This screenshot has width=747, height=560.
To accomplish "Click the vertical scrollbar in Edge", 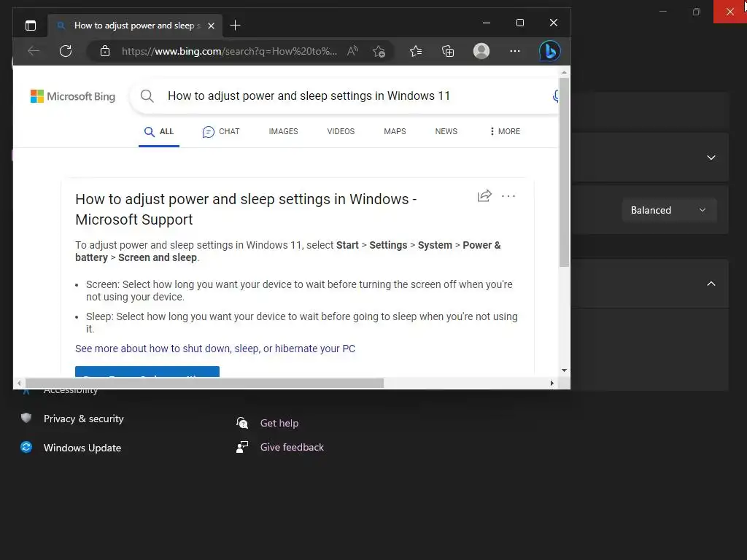I will 564,172.
